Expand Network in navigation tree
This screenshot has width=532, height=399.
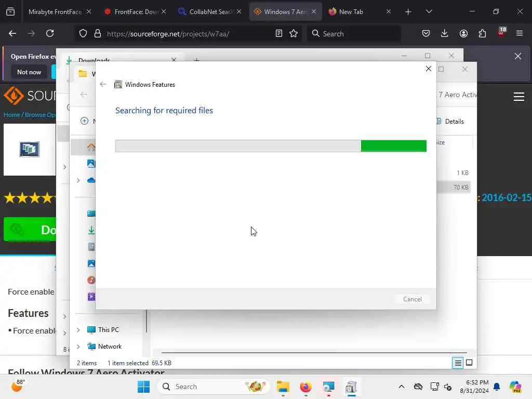tap(78, 347)
